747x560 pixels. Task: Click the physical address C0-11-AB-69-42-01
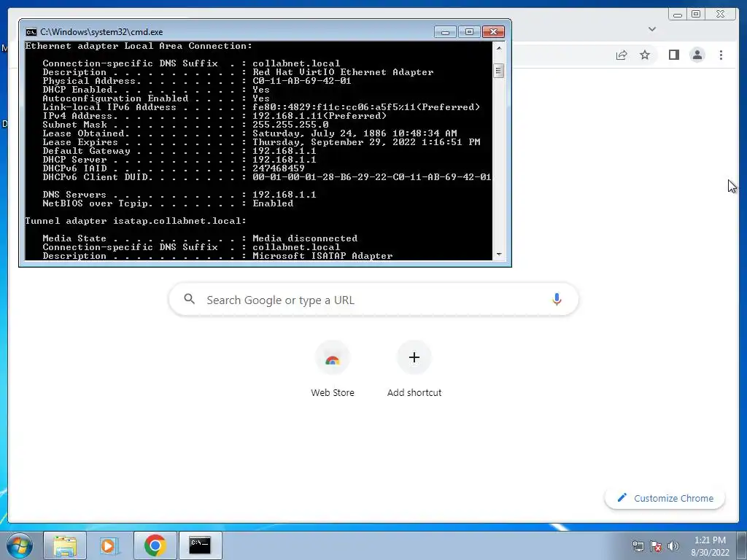(301, 81)
